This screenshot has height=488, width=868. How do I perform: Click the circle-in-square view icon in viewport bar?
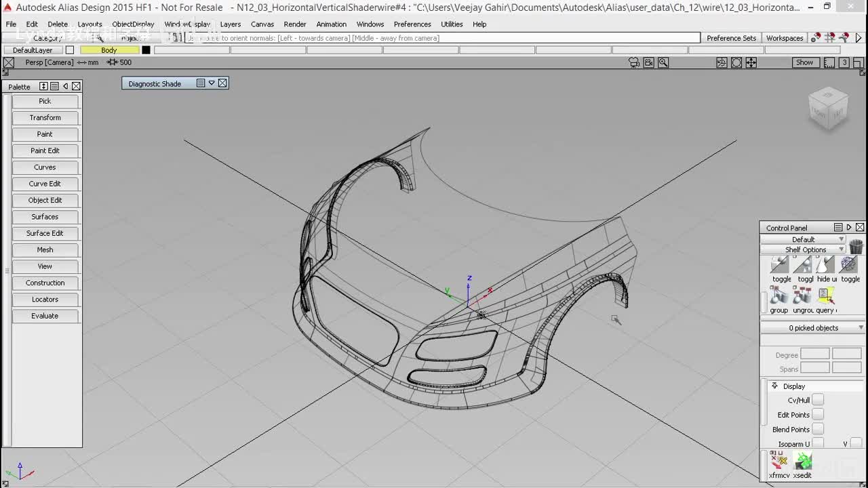pos(736,62)
